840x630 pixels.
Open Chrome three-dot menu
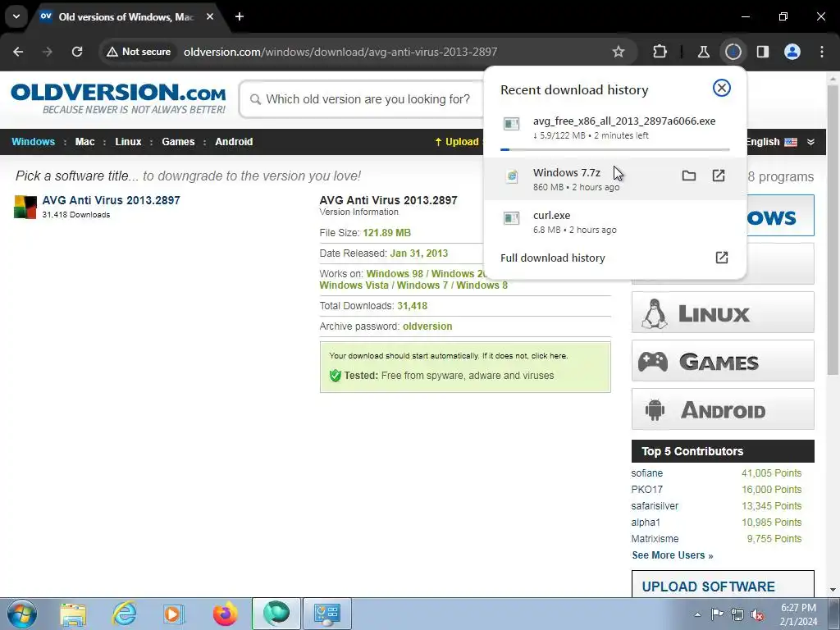(822, 52)
